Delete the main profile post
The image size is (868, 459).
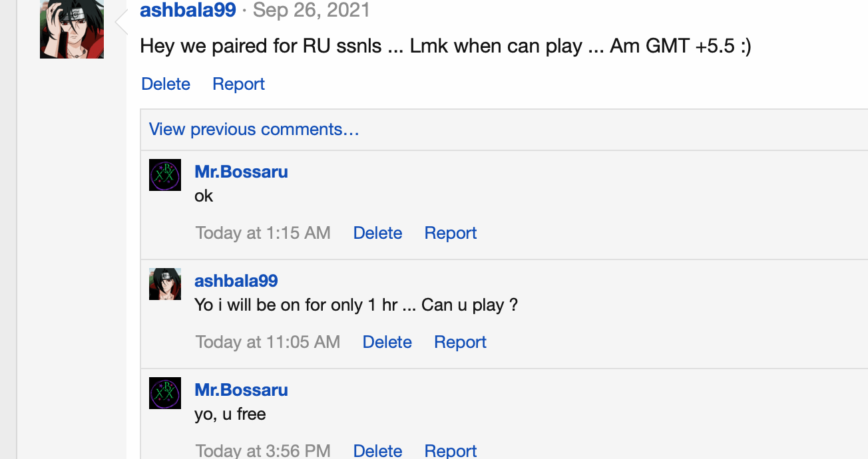point(166,84)
